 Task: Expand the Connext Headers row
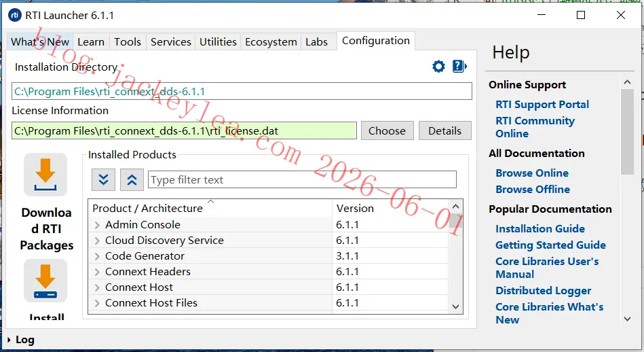tap(97, 272)
